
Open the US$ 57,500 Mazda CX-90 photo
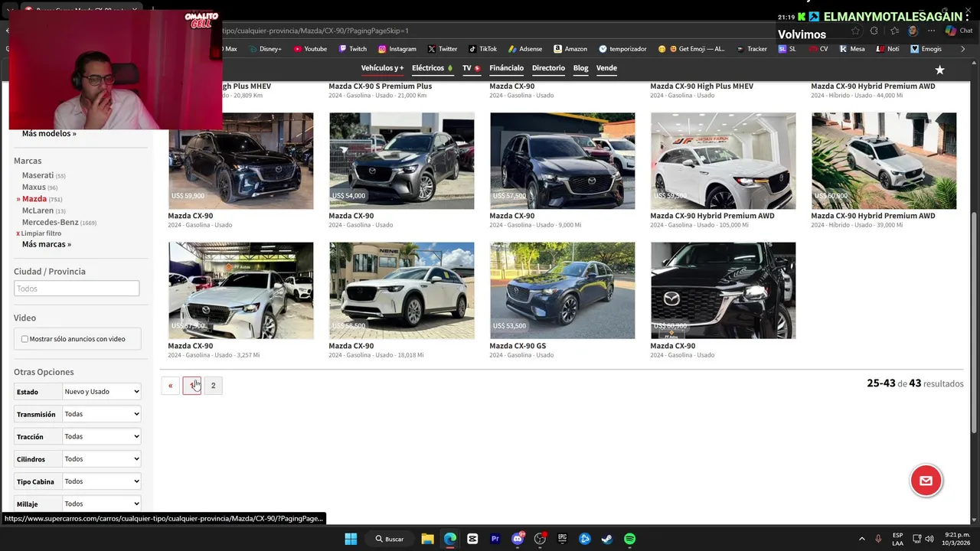point(563,161)
